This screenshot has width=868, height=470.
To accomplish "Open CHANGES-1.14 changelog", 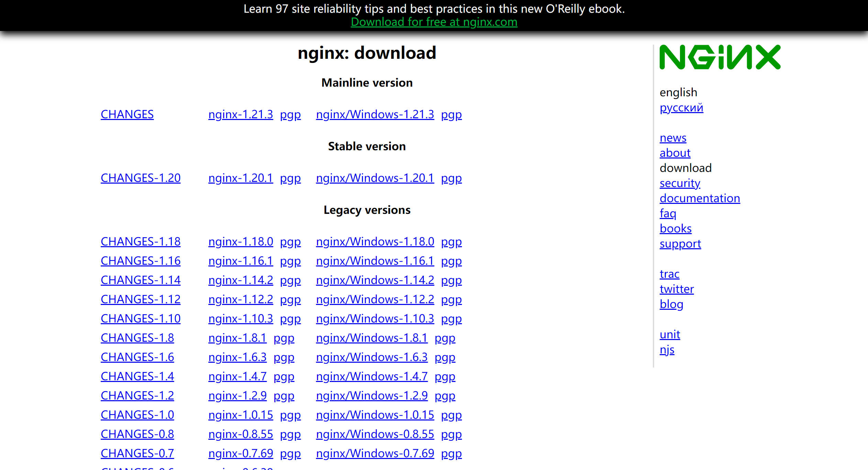I will pos(140,280).
